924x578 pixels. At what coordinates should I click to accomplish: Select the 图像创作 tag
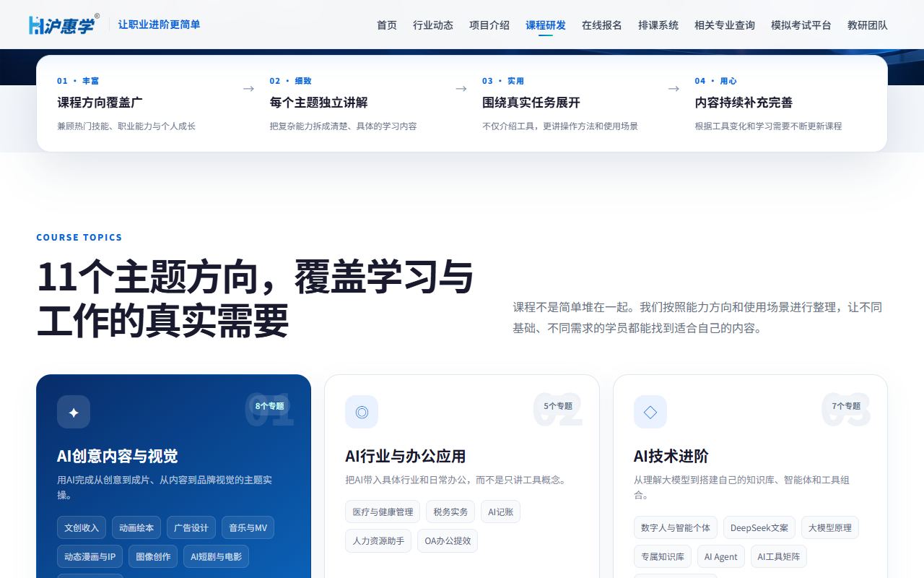tap(153, 556)
